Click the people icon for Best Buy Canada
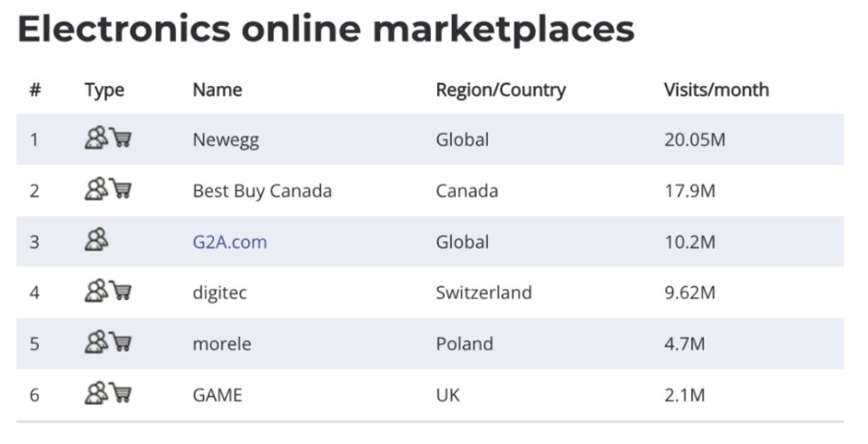Viewport: 868px width, 444px height. point(96,188)
